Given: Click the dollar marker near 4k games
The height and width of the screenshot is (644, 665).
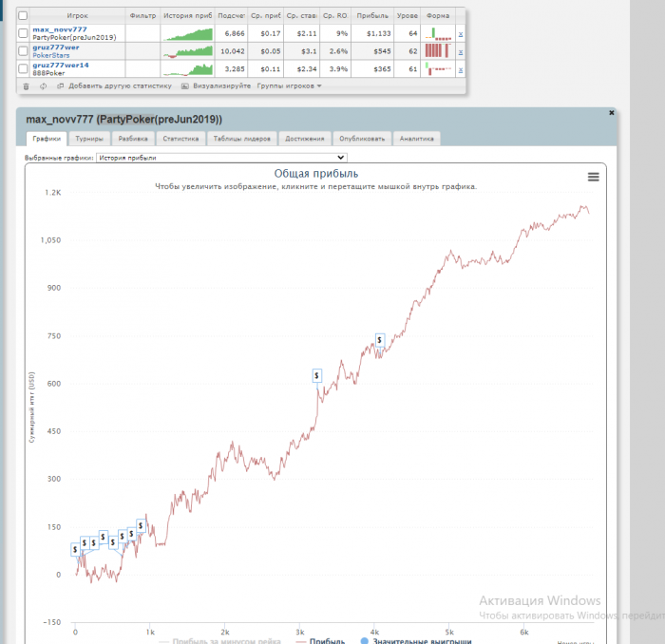Looking at the screenshot, I should [x=380, y=340].
